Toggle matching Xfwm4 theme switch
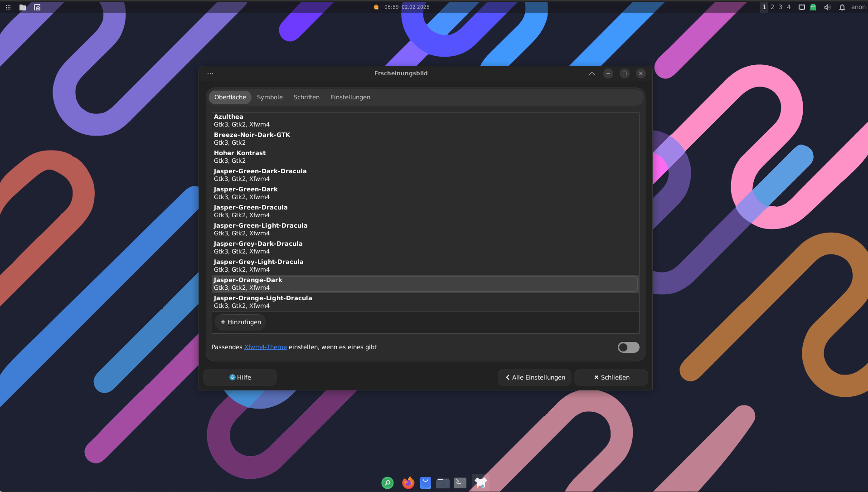868x492 pixels. 628,347
